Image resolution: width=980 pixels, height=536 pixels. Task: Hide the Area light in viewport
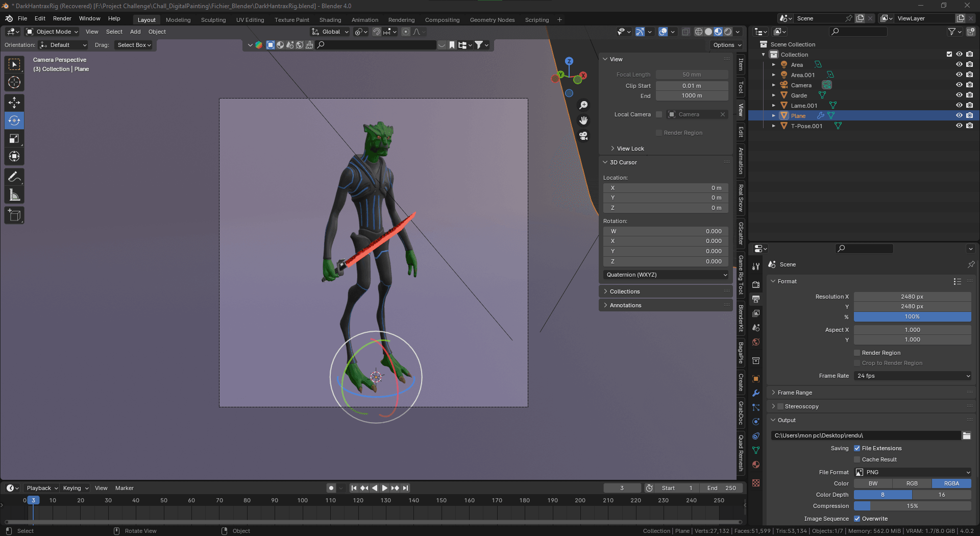click(x=959, y=65)
